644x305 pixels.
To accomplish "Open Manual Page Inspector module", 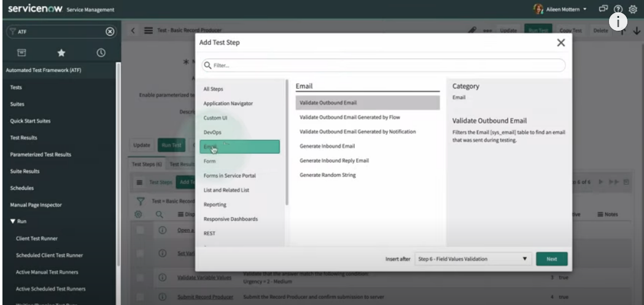I will [x=36, y=205].
